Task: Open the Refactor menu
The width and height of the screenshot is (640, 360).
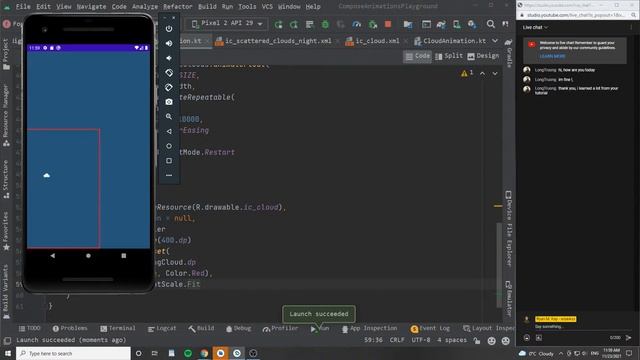Action: click(x=178, y=7)
